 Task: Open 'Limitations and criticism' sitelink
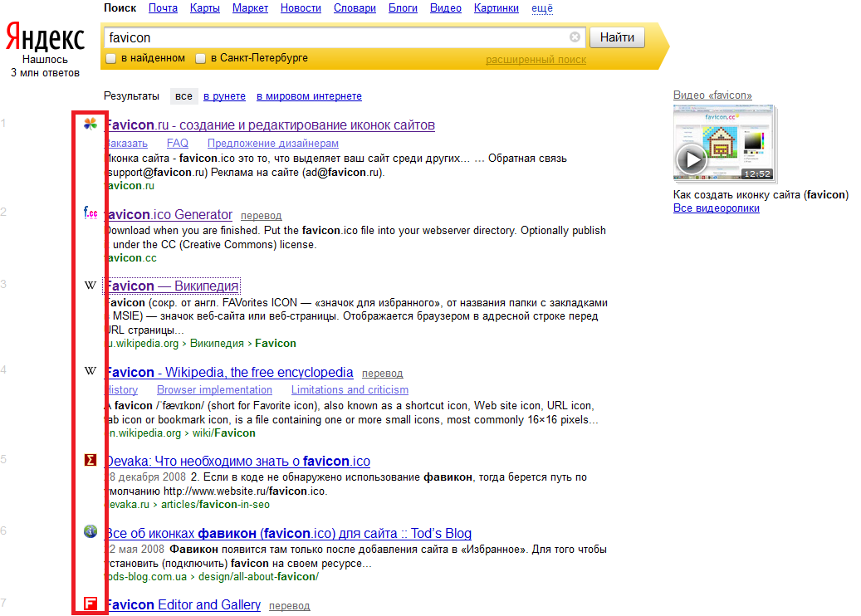point(350,390)
